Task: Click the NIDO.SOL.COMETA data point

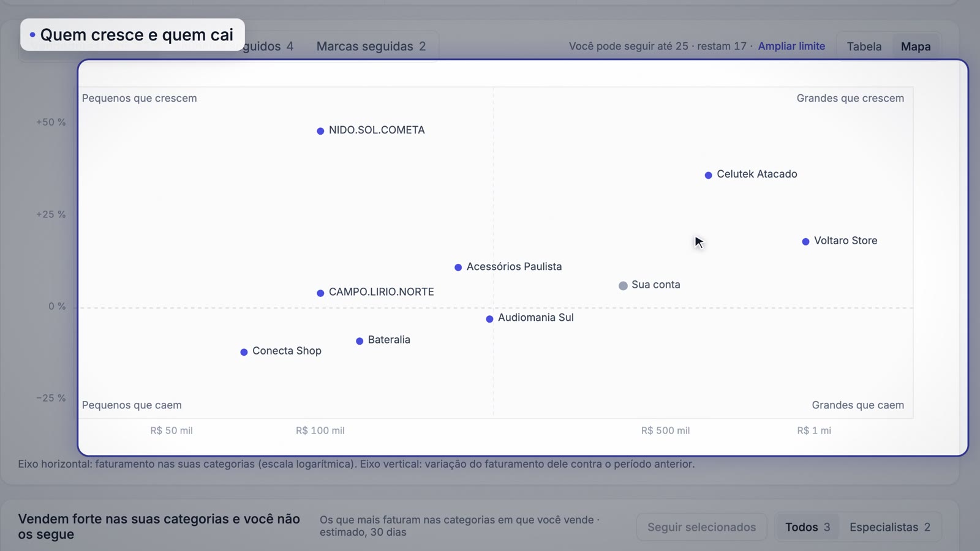Action: click(320, 131)
